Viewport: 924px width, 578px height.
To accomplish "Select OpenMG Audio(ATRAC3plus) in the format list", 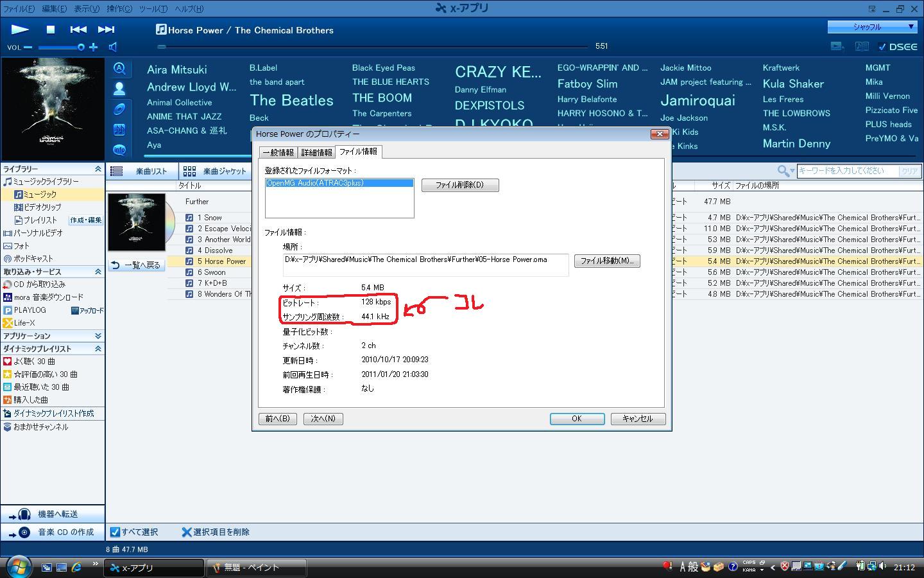I will tap(339, 183).
